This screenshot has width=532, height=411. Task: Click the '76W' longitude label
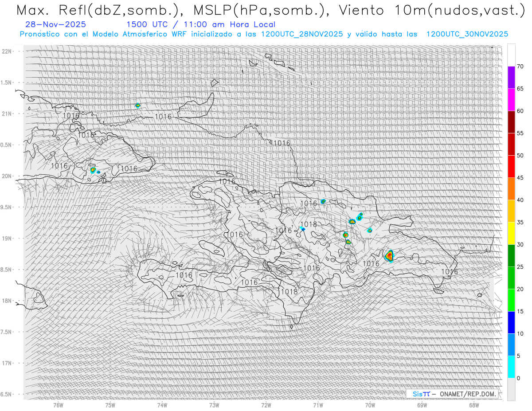(x=58, y=405)
